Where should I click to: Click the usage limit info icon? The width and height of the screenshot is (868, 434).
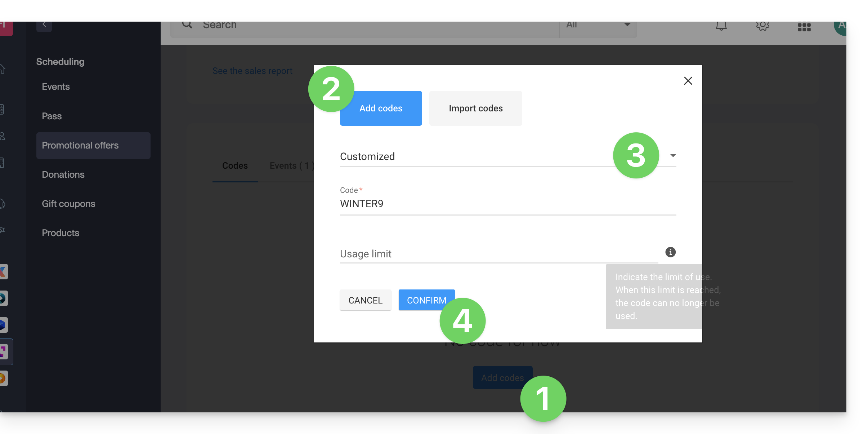tap(670, 252)
